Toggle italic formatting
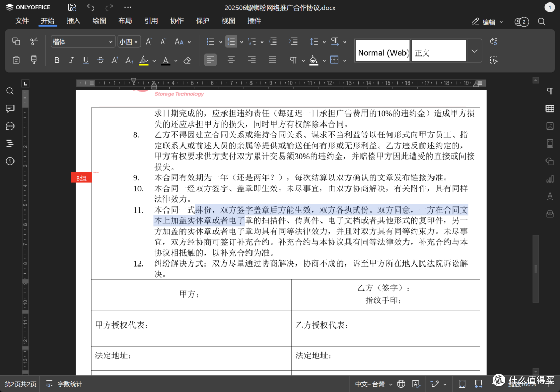The width and height of the screenshot is (560, 392). point(72,60)
